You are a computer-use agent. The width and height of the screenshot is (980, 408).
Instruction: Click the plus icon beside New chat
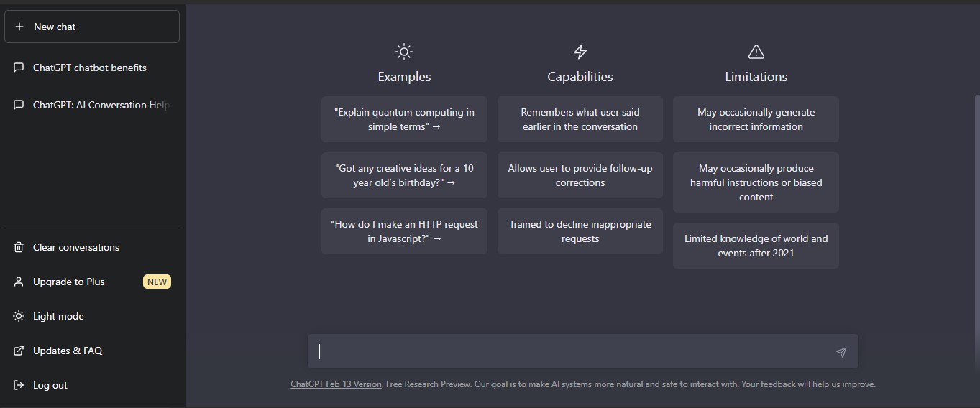click(19, 27)
